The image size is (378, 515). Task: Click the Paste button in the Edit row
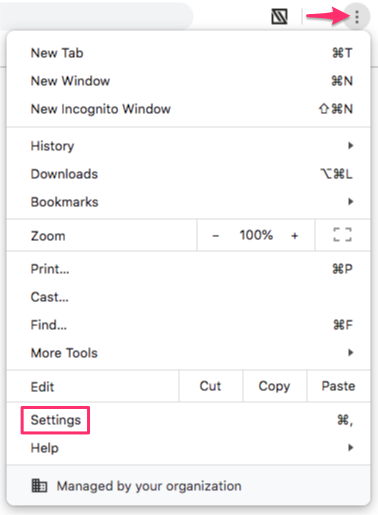338,386
